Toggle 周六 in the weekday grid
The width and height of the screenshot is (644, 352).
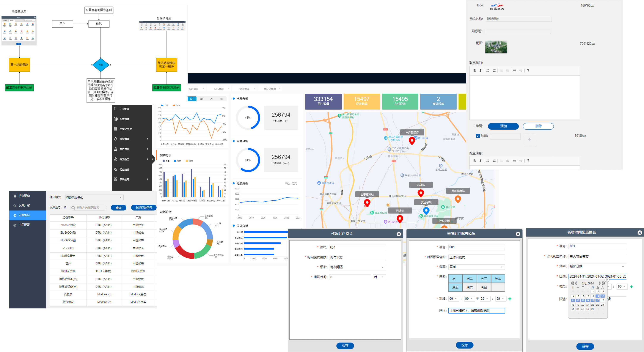[x=470, y=287]
